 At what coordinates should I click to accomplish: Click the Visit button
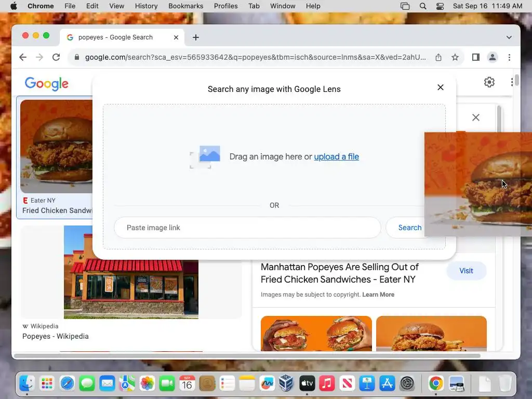pyautogui.click(x=466, y=271)
